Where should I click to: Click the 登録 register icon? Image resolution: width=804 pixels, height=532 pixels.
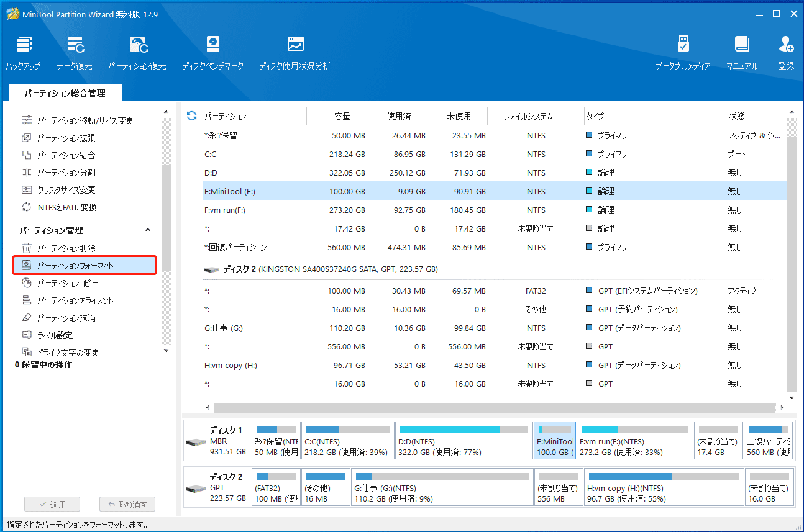[786, 53]
